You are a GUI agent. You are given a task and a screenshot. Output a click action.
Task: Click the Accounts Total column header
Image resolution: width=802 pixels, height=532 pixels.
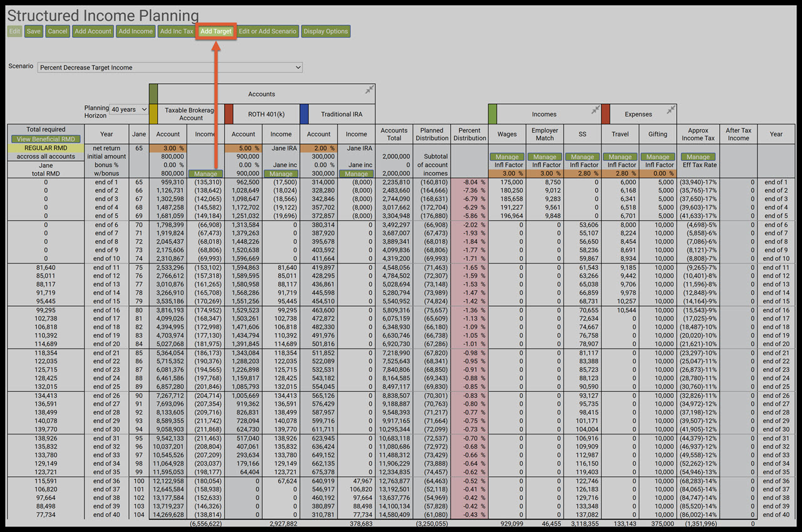394,134
